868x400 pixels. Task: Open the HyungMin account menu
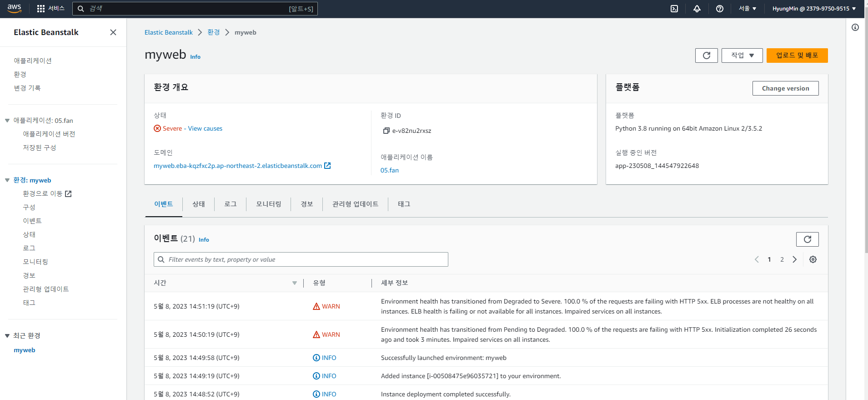point(814,9)
